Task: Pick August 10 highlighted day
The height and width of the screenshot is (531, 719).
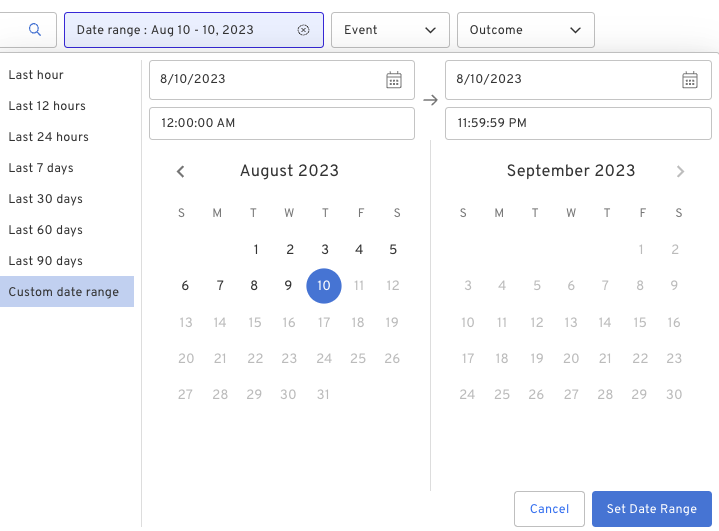Action: click(324, 286)
